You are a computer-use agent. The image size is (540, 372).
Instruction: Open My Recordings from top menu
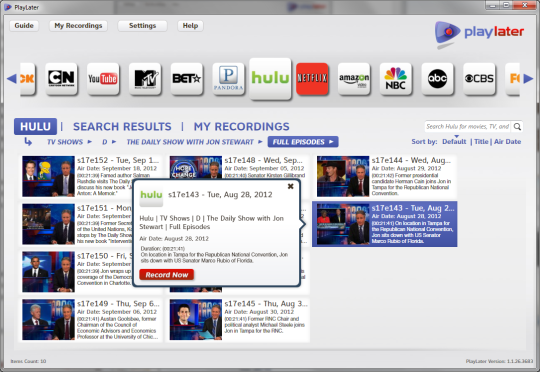point(78,25)
